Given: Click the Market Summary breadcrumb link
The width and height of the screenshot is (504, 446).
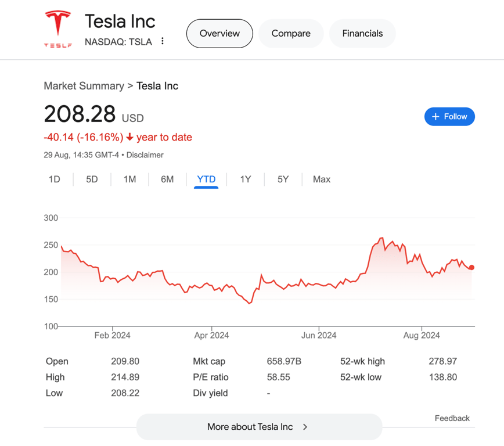Looking at the screenshot, I should point(84,86).
